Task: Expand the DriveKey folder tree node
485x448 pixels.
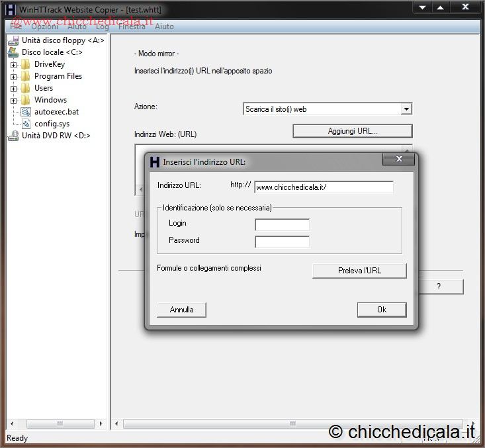Action: point(14,65)
